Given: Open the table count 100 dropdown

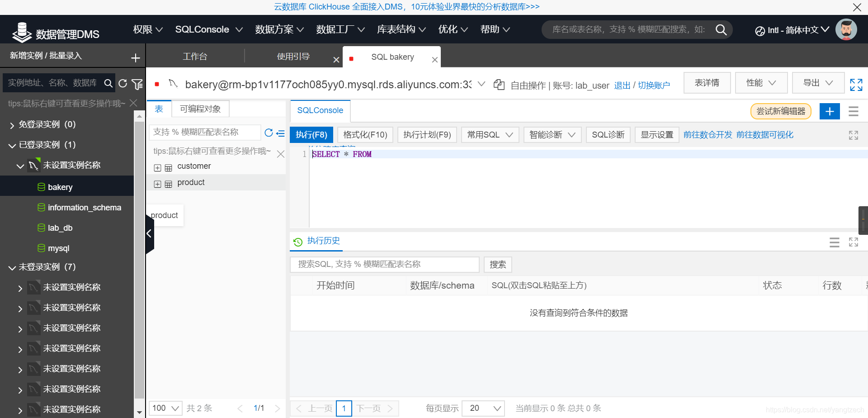Looking at the screenshot, I should pos(165,408).
